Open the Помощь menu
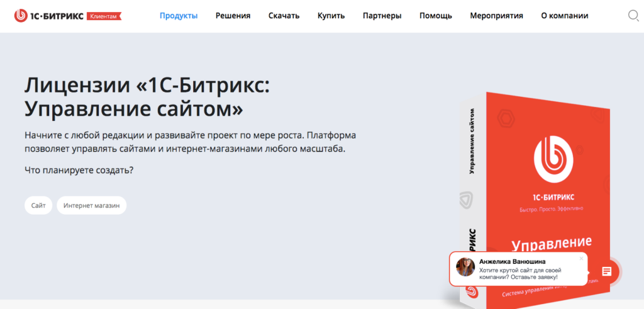644x309 pixels. point(436,16)
